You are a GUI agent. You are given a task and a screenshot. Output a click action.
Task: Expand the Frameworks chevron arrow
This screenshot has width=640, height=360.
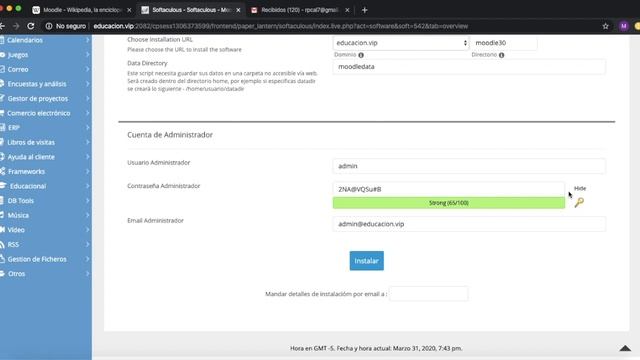point(87,171)
